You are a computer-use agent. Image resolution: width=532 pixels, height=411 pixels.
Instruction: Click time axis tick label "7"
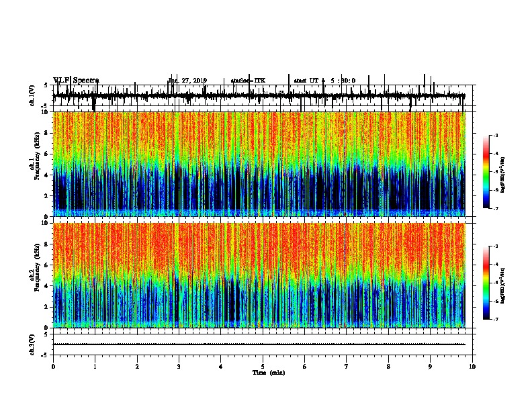347,367
